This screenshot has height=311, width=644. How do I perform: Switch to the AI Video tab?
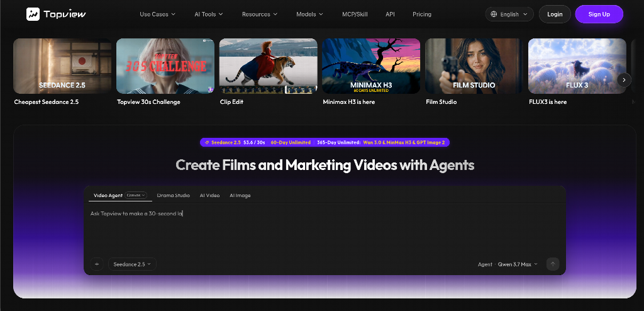tap(209, 195)
